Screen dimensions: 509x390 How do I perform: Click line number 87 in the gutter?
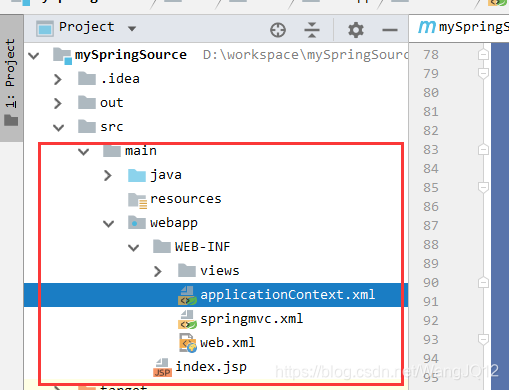pos(431,226)
